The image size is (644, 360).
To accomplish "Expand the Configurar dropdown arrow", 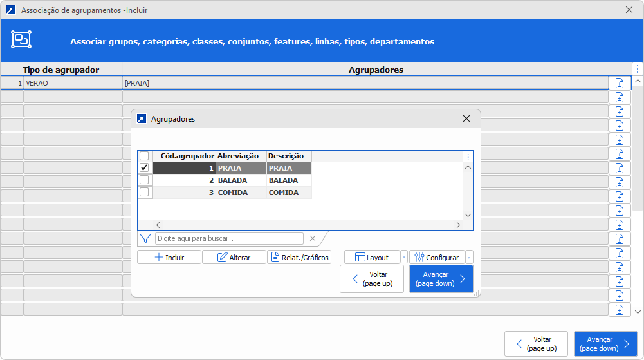I will (469, 257).
